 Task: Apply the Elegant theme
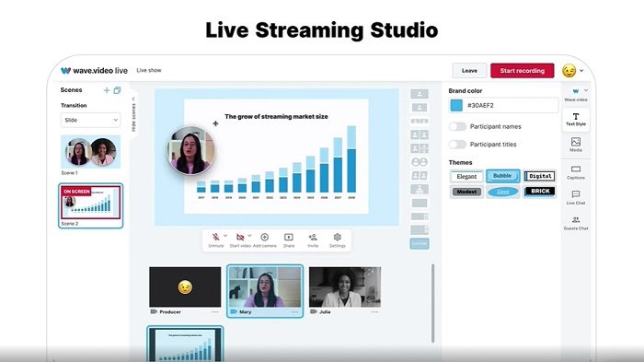[466, 177]
